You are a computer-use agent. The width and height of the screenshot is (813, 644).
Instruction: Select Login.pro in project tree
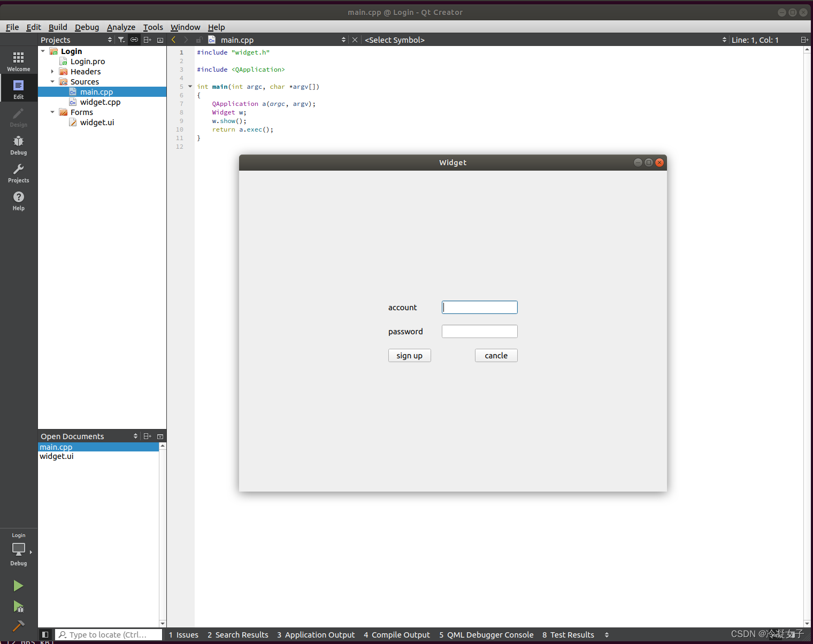click(x=88, y=62)
